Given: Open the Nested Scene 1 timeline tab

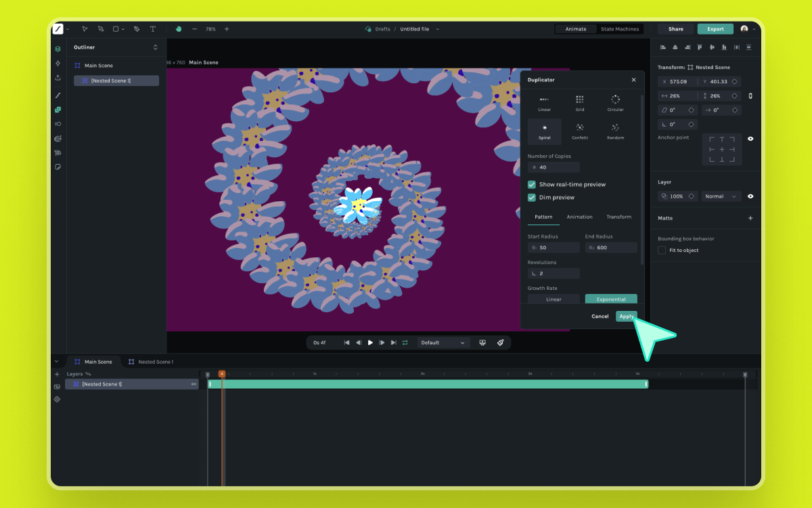Looking at the screenshot, I should click(151, 362).
